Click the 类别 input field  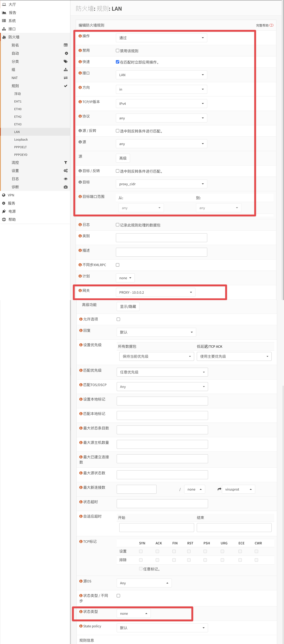click(x=161, y=238)
